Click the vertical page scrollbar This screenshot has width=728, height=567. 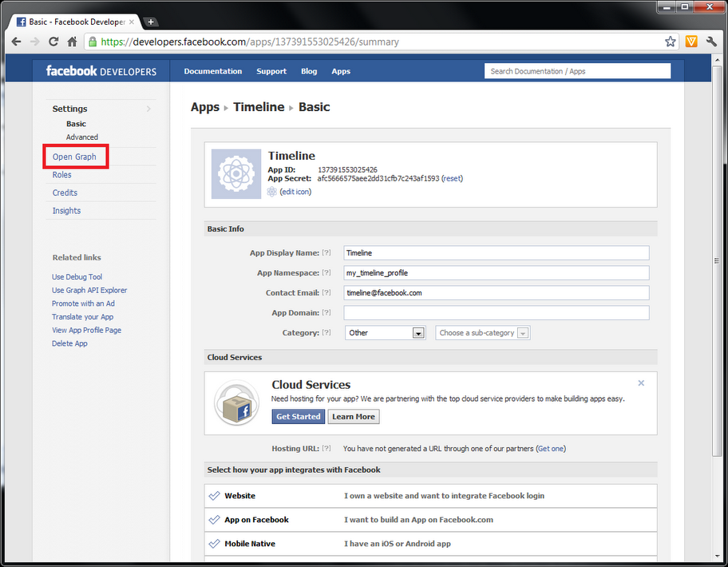click(x=717, y=260)
